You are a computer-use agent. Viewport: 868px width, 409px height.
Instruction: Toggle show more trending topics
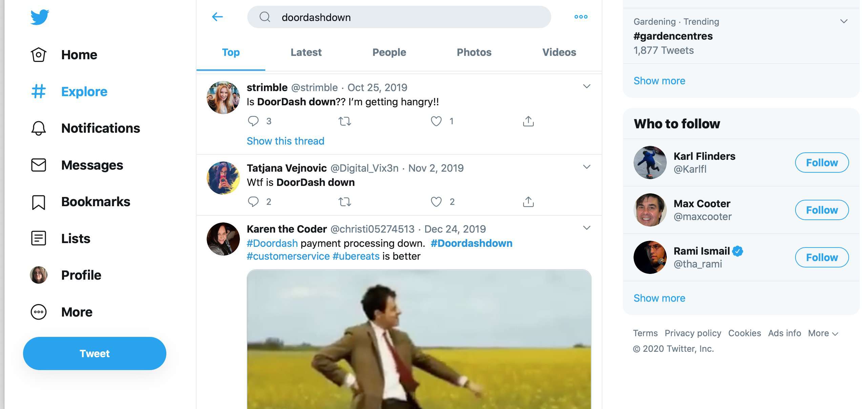[659, 80]
